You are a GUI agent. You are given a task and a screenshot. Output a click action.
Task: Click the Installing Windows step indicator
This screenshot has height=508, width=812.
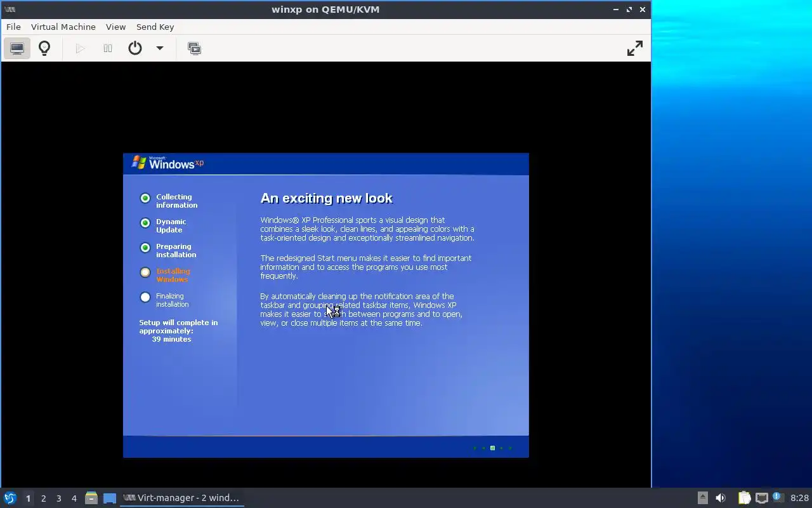(x=145, y=272)
